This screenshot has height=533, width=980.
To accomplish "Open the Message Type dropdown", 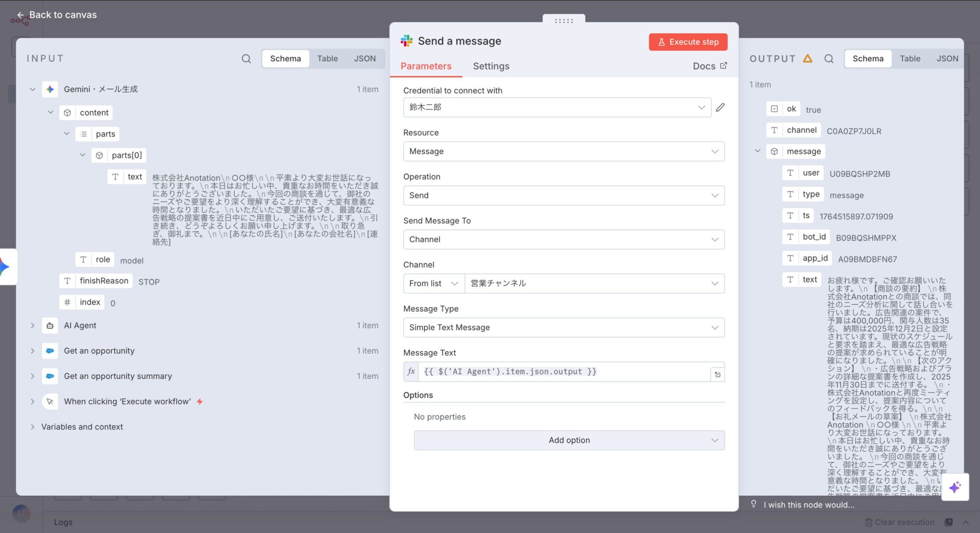I will pos(563,328).
